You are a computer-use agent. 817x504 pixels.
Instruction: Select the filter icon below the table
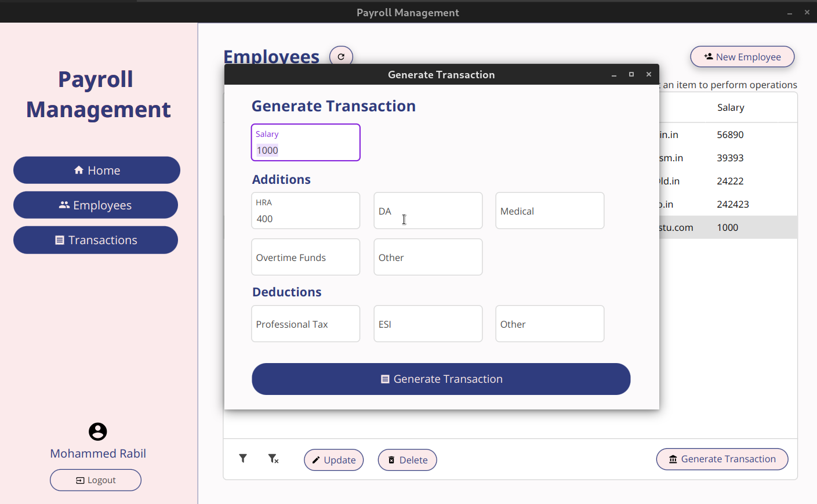click(x=243, y=458)
